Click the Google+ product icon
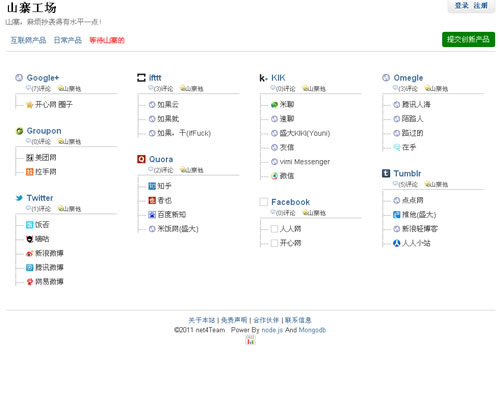 [19, 78]
